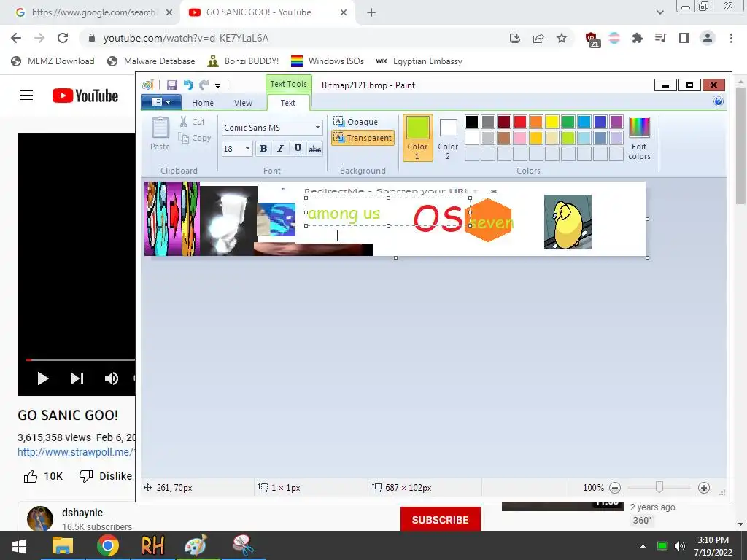Open Windows Start menu
Image resolution: width=747 pixels, height=560 pixels.
coord(19,545)
